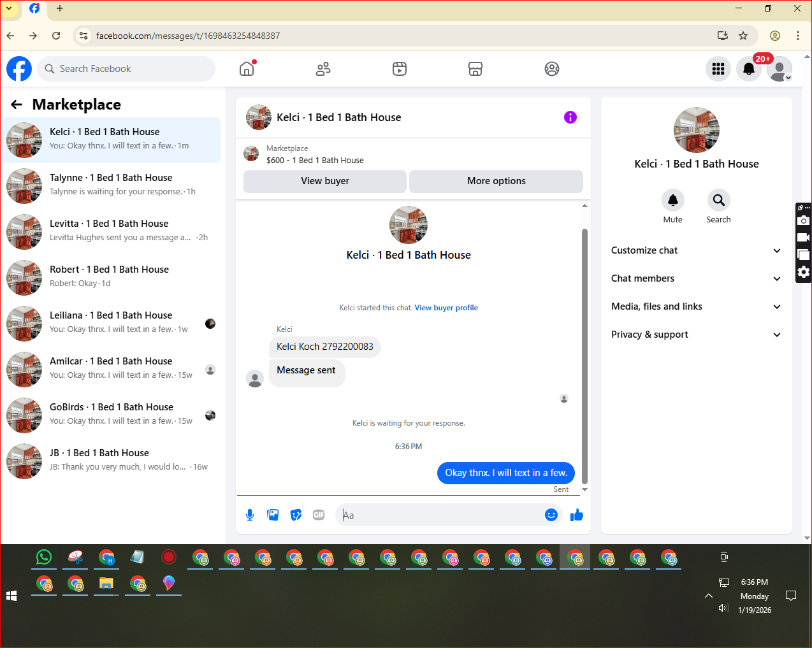Click the Message sent bubble
812x648 pixels.
click(307, 373)
